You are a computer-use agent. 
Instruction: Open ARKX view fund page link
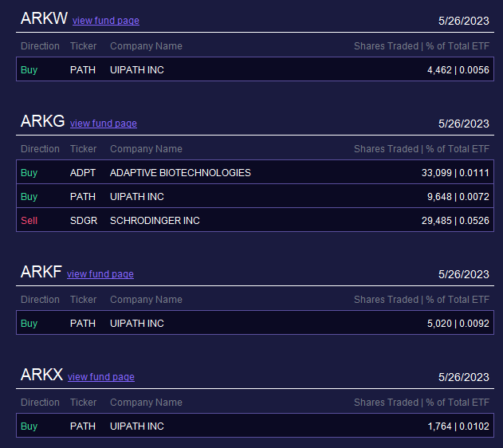click(x=101, y=377)
